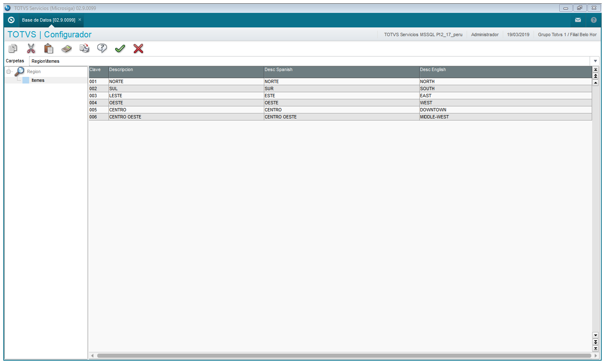Viewport: 605px width, 364px height.
Task: Click the Itemes blue square icon
Action: pos(26,80)
